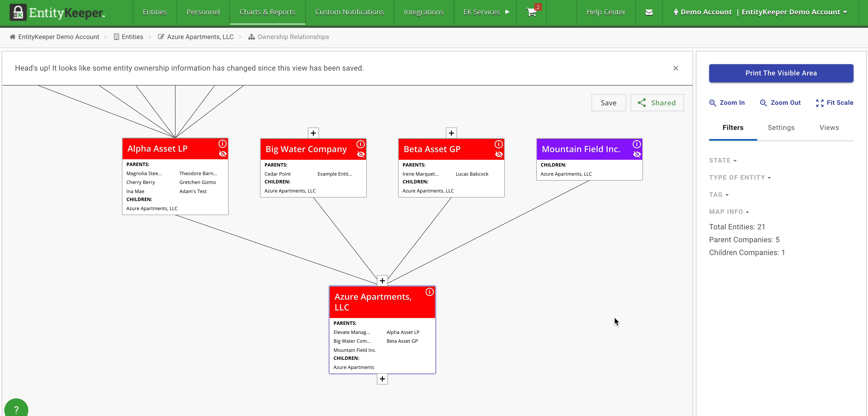
Task: Expand the Tag filter
Action: click(719, 195)
